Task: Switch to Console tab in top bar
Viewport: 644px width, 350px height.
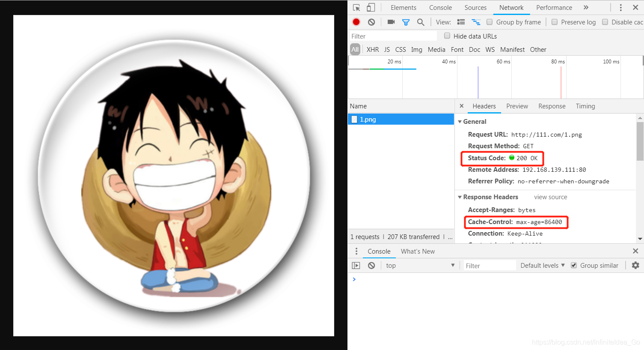Action: coord(440,8)
